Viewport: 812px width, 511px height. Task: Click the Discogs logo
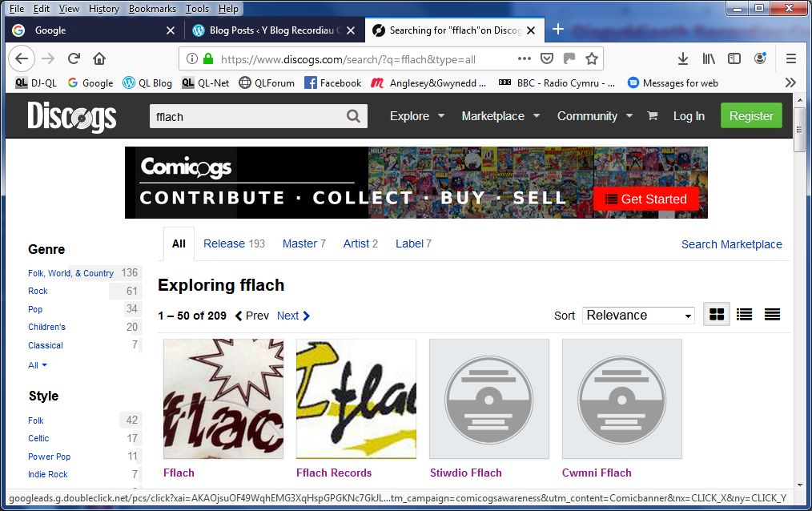[72, 116]
